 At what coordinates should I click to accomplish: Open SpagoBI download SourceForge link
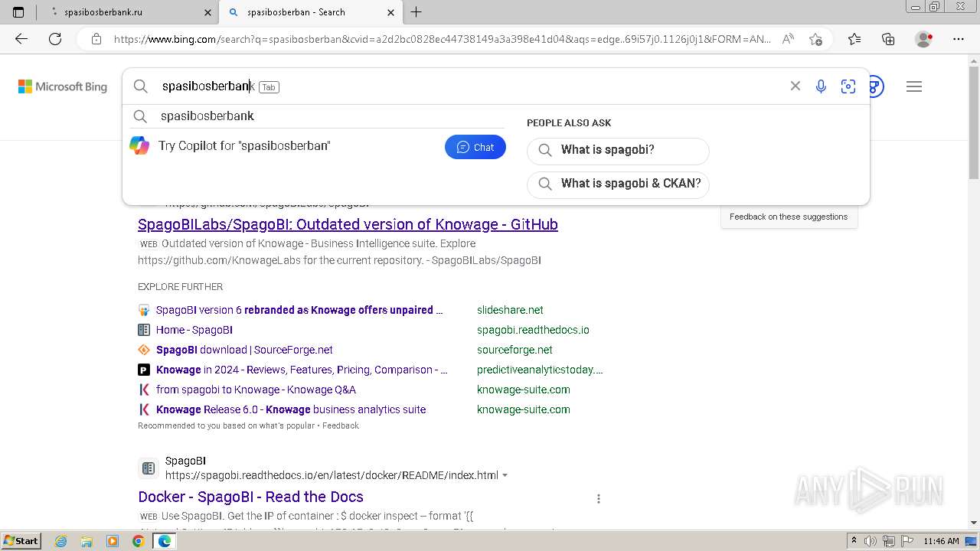coord(244,350)
